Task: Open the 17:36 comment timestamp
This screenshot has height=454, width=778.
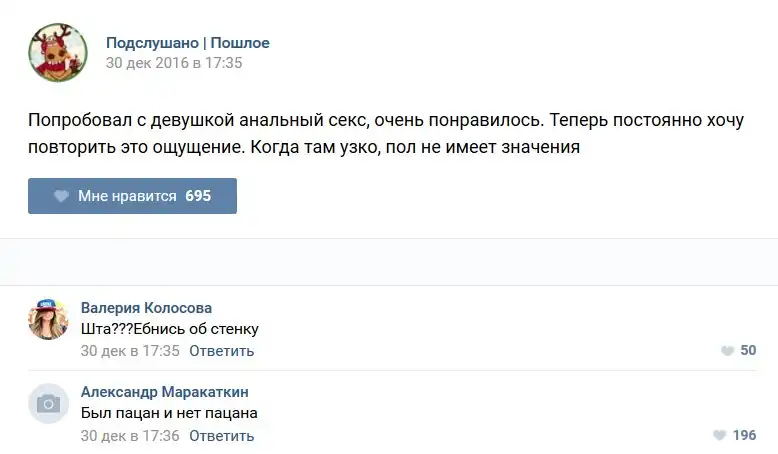Action: [x=130, y=436]
